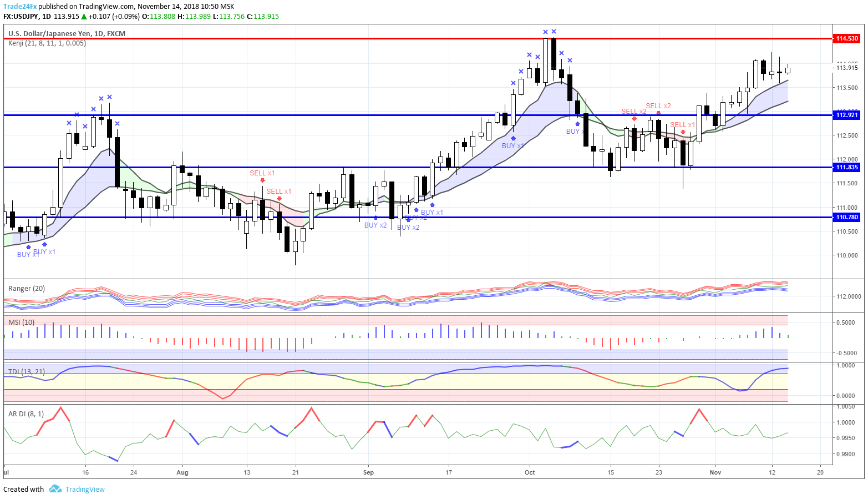Viewport: 868px width, 499px height.
Task: Click the SELL x1 signal near mid August
Action: click(x=262, y=173)
